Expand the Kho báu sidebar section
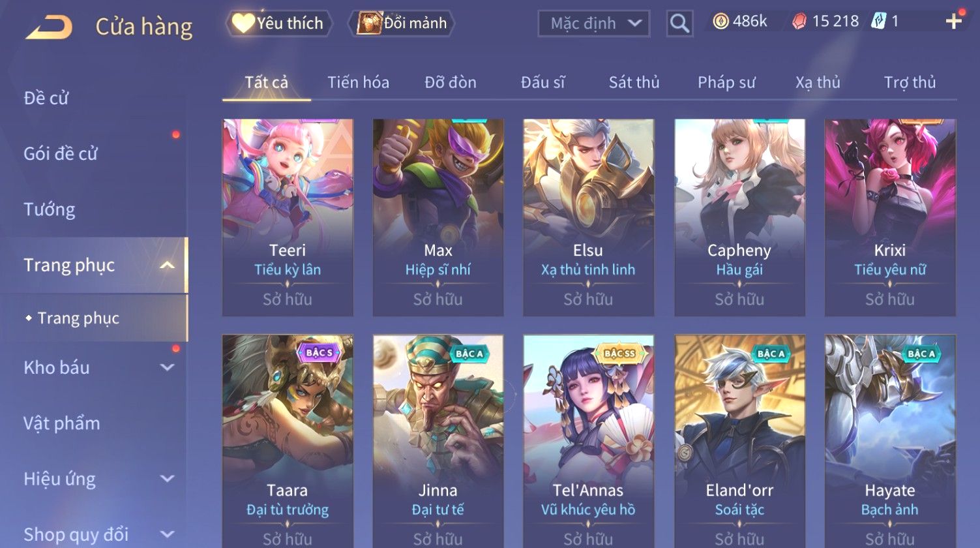This screenshot has height=548, width=980. [x=168, y=367]
